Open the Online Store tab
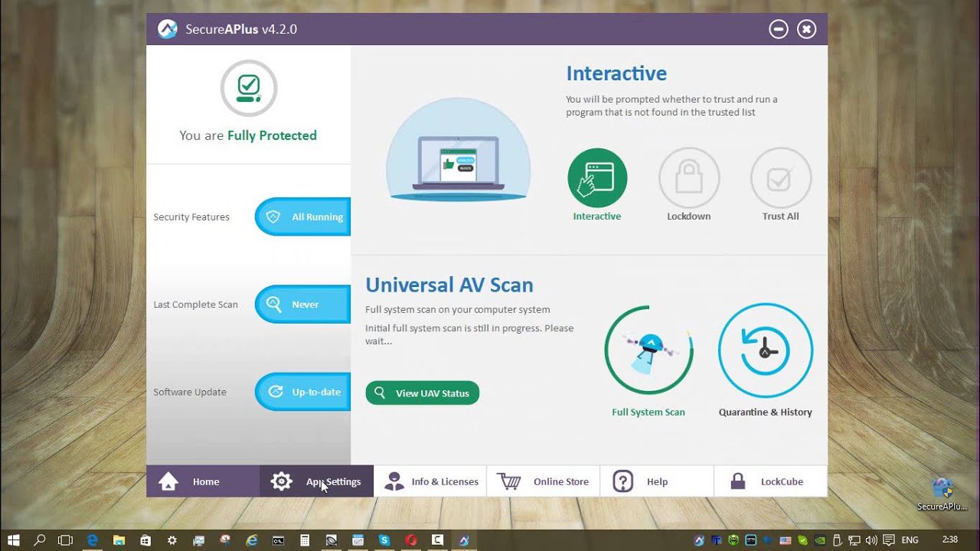This screenshot has height=551, width=980. tap(544, 481)
